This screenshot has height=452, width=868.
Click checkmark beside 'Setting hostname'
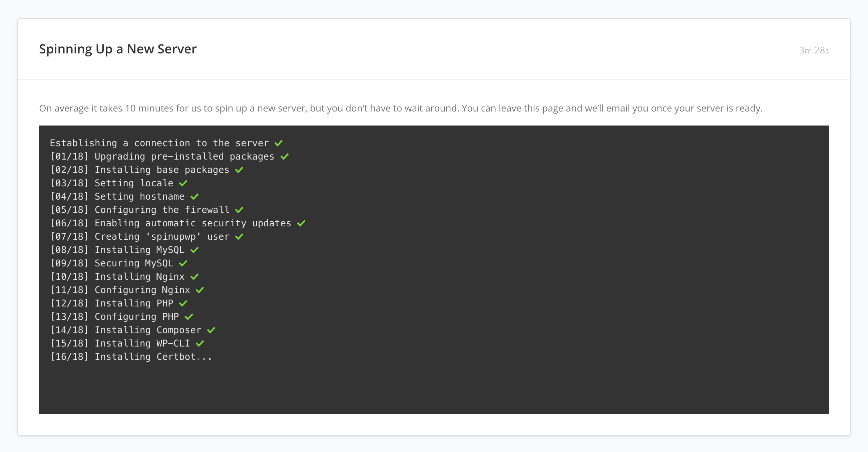click(194, 196)
